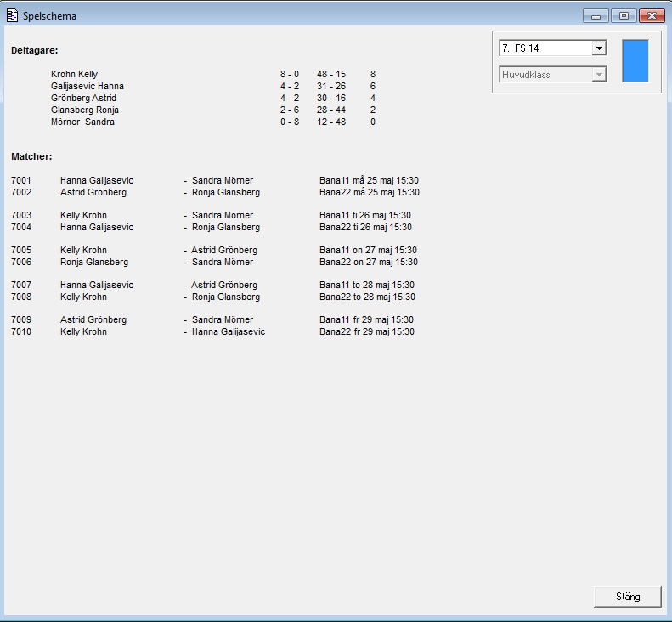Viewport: 672px width, 622px height.
Task: Click Grönberg Astrid's 30 - 16 score
Action: click(331, 99)
